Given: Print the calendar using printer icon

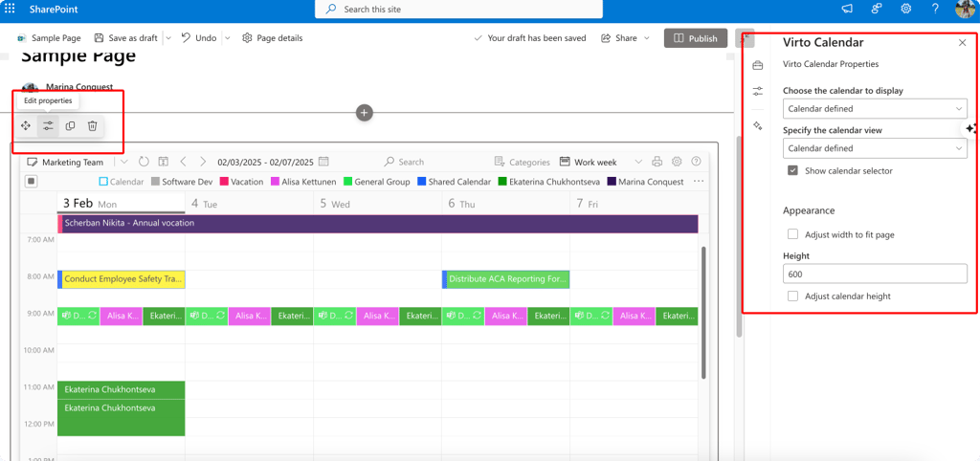Looking at the screenshot, I should tap(657, 162).
